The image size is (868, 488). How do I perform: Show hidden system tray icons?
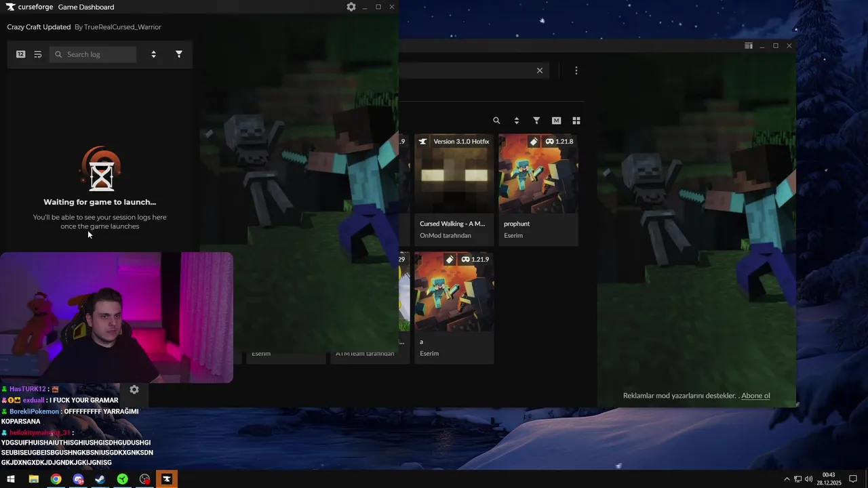coord(787,479)
